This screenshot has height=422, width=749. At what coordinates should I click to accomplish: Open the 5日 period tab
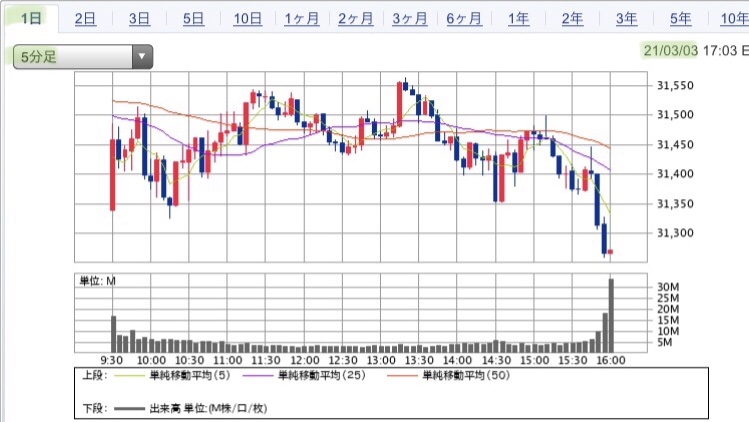(193, 19)
